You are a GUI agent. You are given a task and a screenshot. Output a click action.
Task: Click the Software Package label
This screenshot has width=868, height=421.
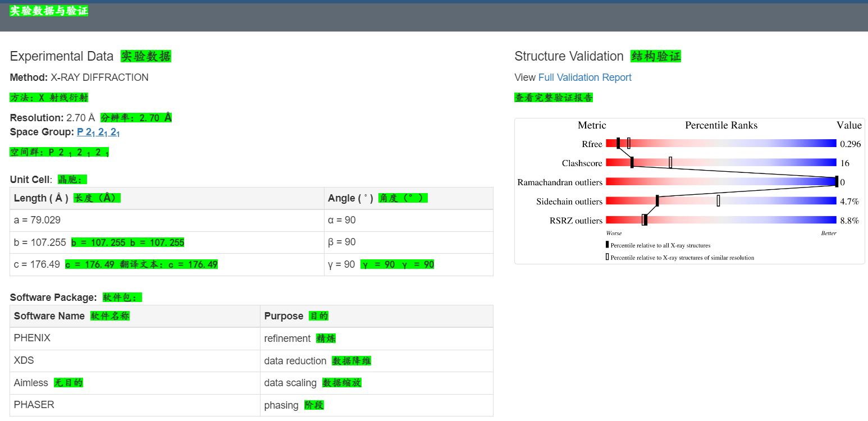53,298
